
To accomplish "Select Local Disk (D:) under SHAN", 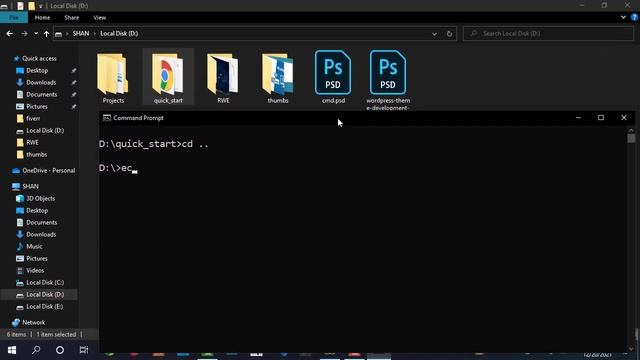I will click(45, 295).
